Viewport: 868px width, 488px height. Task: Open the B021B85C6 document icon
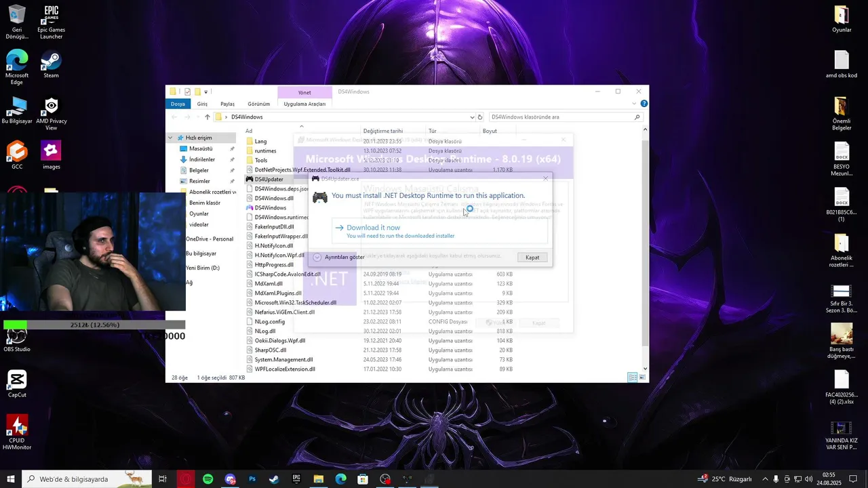(x=842, y=205)
